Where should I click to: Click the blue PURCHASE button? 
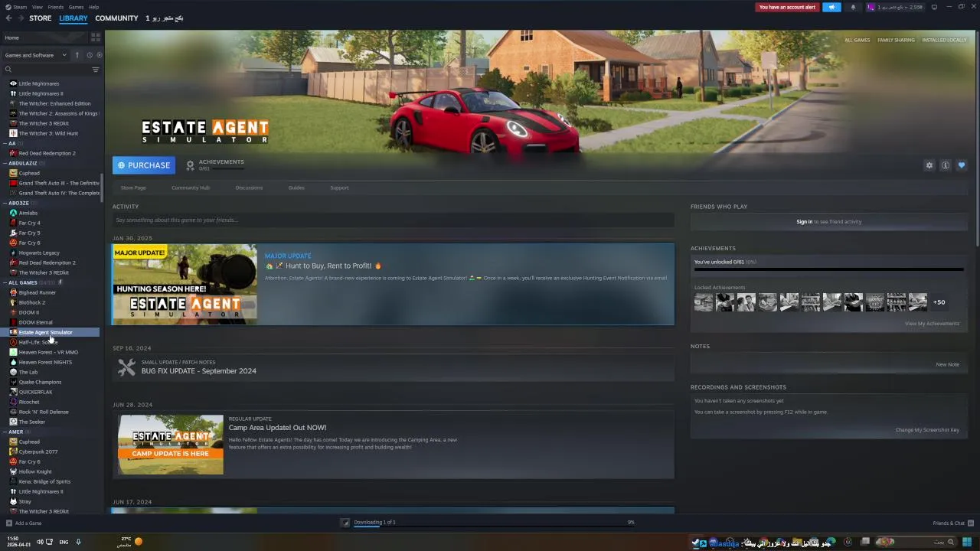pyautogui.click(x=144, y=165)
